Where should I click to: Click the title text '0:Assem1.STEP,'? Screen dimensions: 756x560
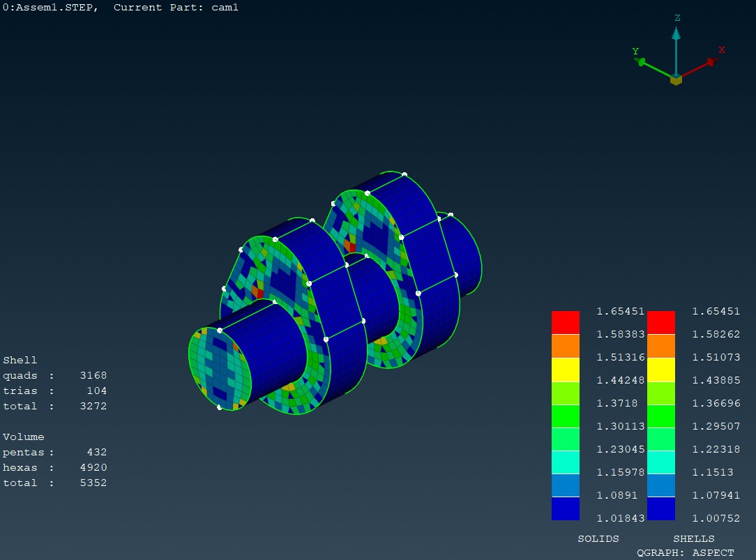pyautogui.click(x=51, y=8)
